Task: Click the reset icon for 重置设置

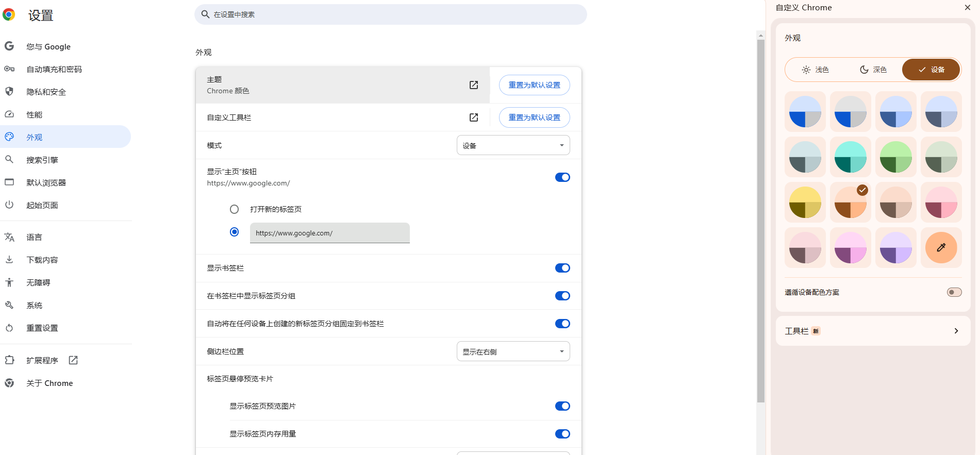Action: click(x=9, y=328)
